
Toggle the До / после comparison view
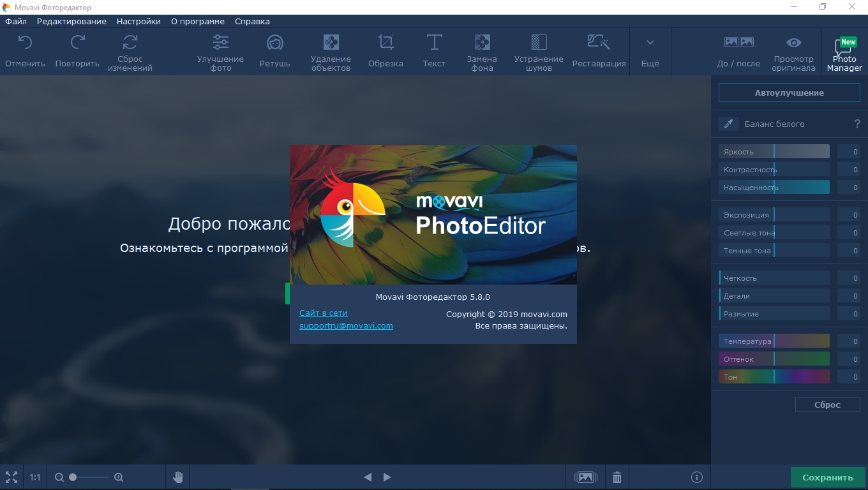pos(738,51)
